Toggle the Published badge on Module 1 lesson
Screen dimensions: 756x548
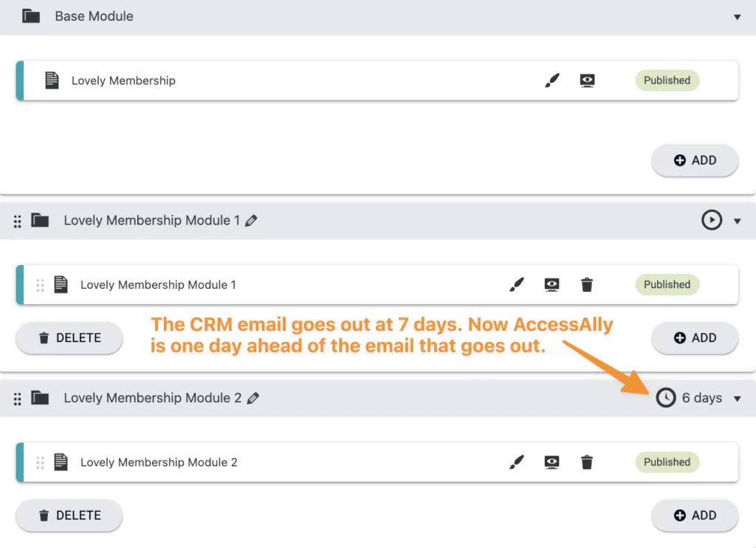click(667, 284)
